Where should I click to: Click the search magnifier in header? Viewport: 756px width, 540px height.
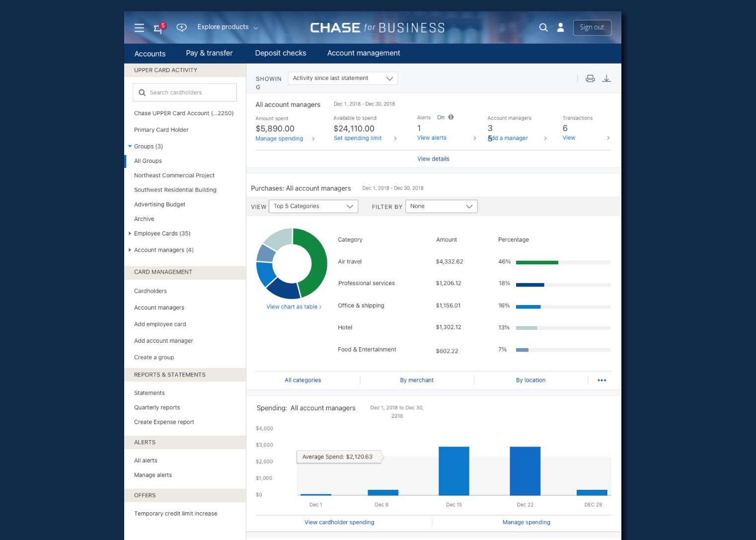click(x=543, y=27)
